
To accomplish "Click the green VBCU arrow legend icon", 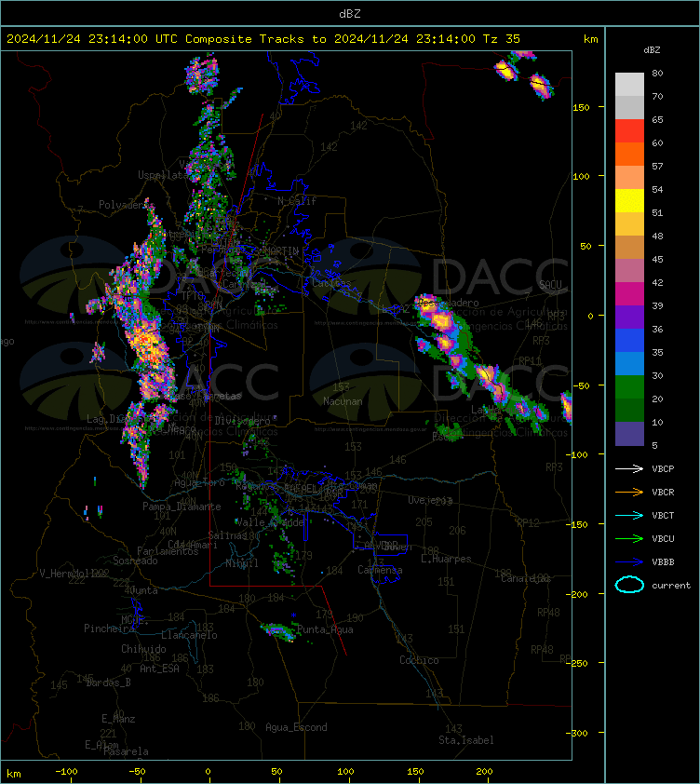I will 629,538.
